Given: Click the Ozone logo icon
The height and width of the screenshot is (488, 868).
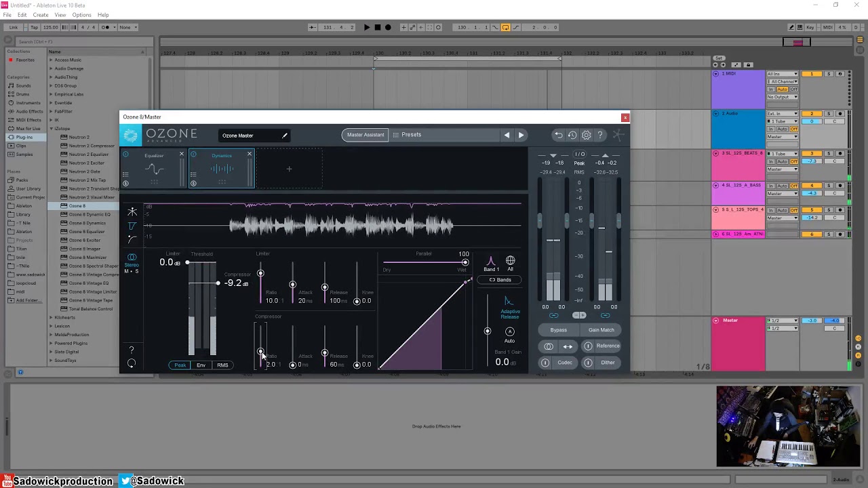Looking at the screenshot, I should coord(130,135).
